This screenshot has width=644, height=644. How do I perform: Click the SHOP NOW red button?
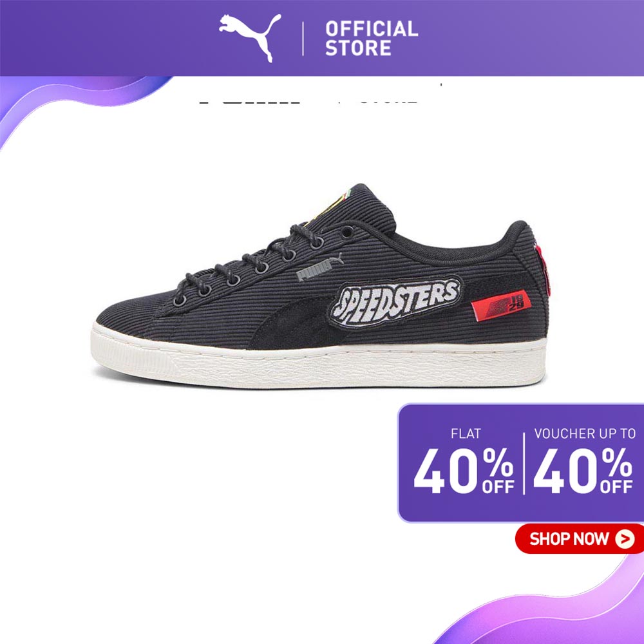tap(579, 538)
